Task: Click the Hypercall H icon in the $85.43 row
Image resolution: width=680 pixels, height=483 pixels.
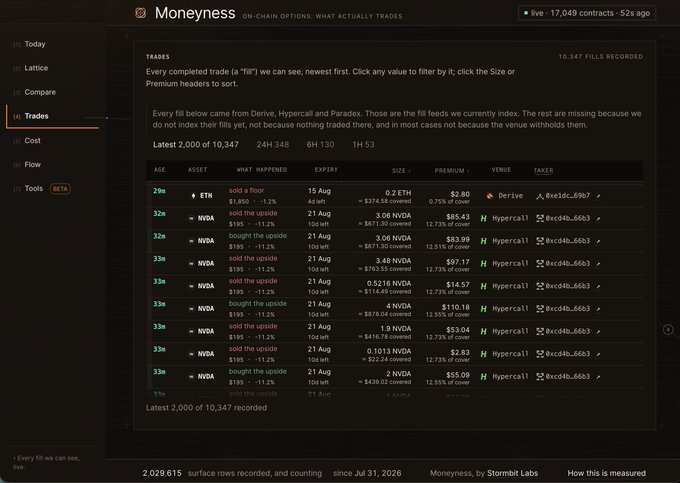Action: [x=484, y=219]
